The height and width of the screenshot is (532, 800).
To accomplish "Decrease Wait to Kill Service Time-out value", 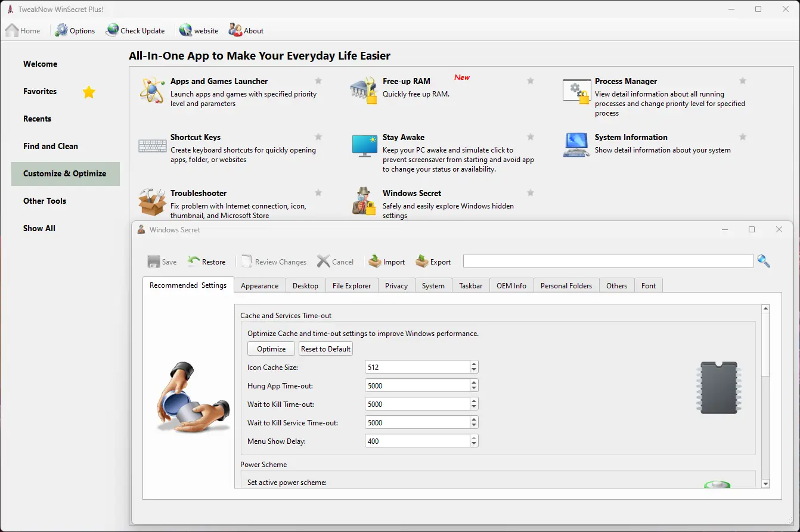I will pyautogui.click(x=474, y=426).
